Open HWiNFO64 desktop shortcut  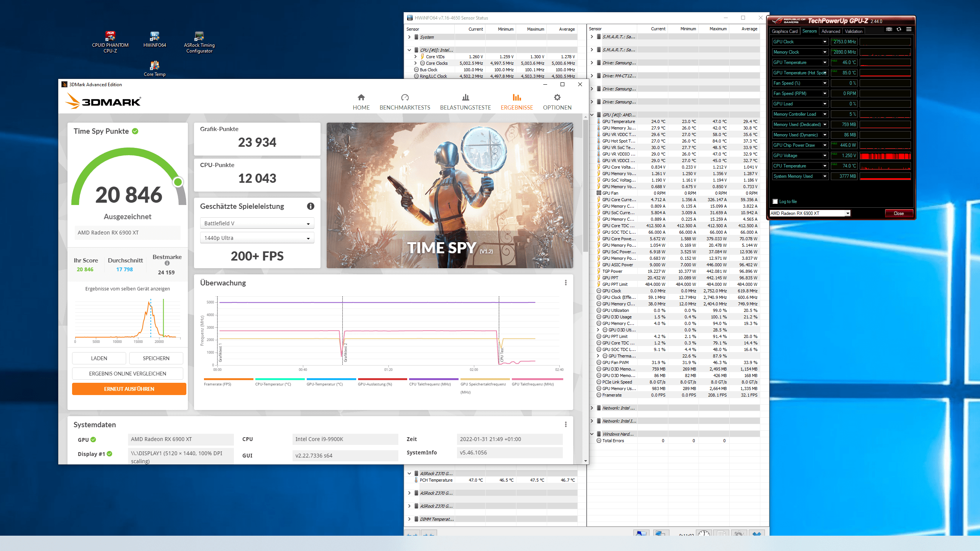(x=155, y=39)
